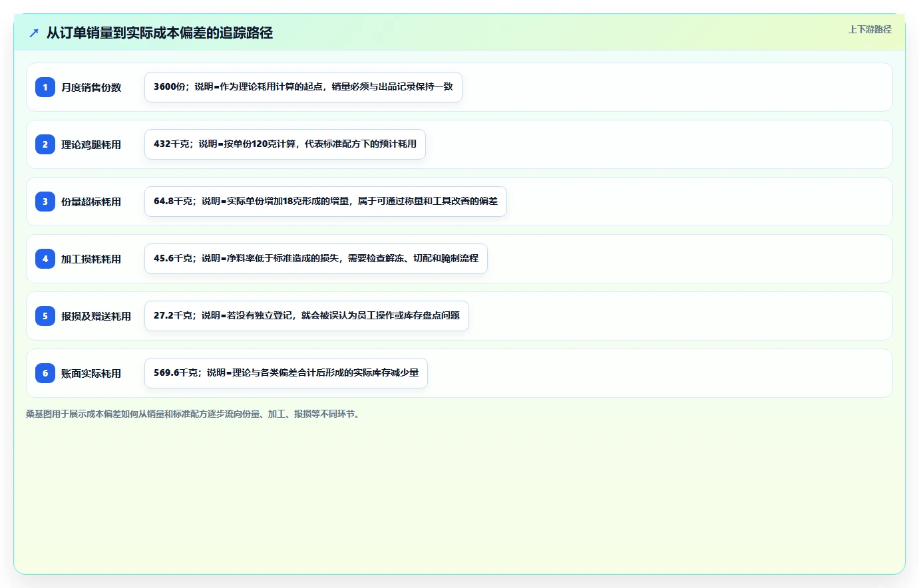Click the 64.8千克 description box
The width and height of the screenshot is (919, 588).
pos(325,202)
